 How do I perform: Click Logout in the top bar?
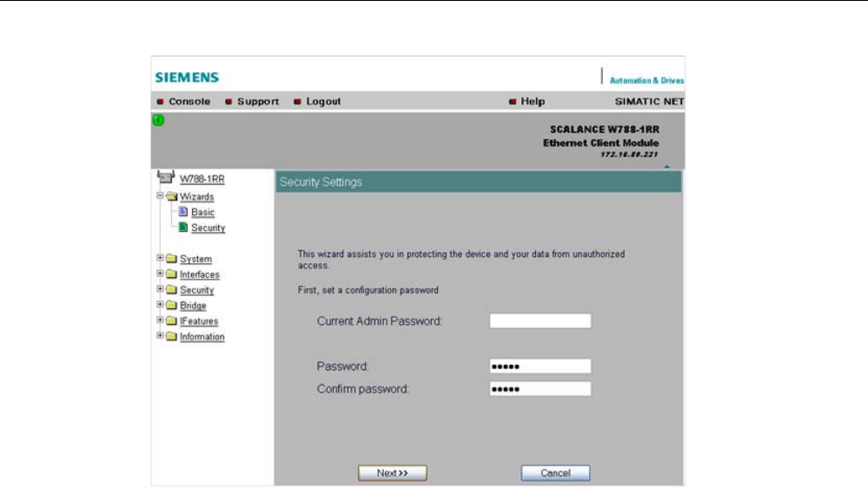(323, 102)
